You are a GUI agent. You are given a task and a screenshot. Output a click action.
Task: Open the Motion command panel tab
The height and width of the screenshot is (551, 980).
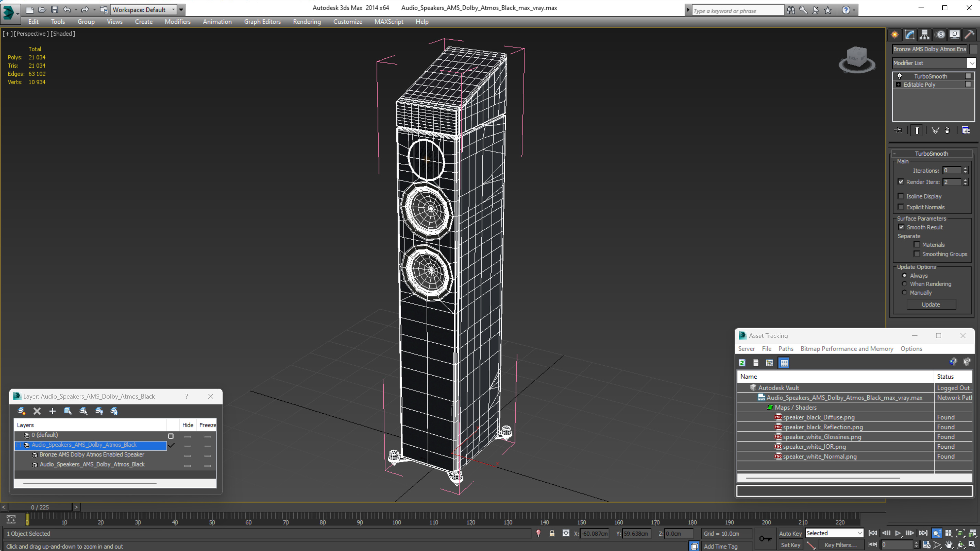point(940,35)
